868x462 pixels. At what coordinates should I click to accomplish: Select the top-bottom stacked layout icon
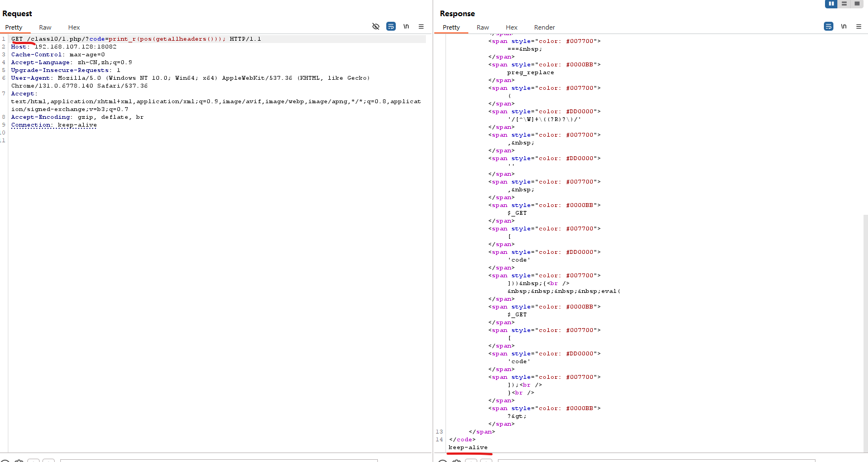tap(844, 4)
